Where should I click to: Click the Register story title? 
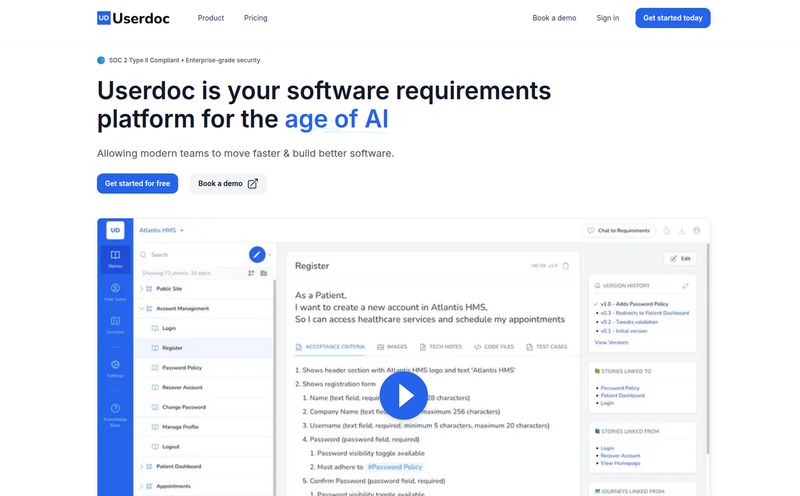(x=312, y=266)
